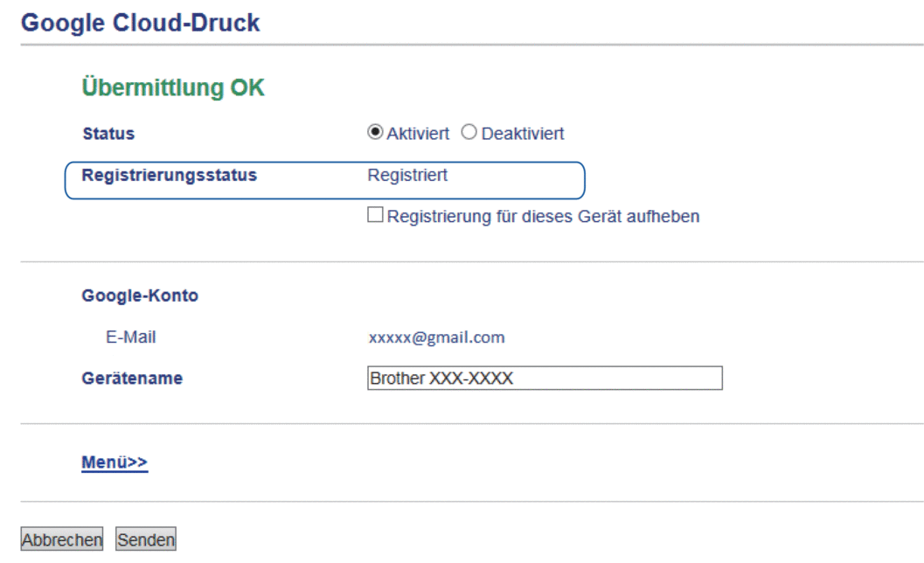The height and width of the screenshot is (563, 924).
Task: Select the Aktiviert radio button
Action: 375,132
